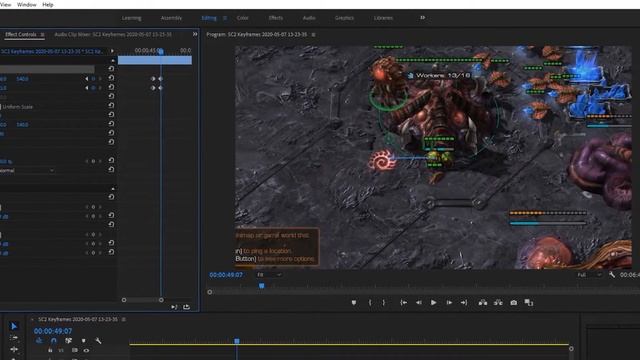Open the Editing workspace menu icon

(x=224, y=18)
